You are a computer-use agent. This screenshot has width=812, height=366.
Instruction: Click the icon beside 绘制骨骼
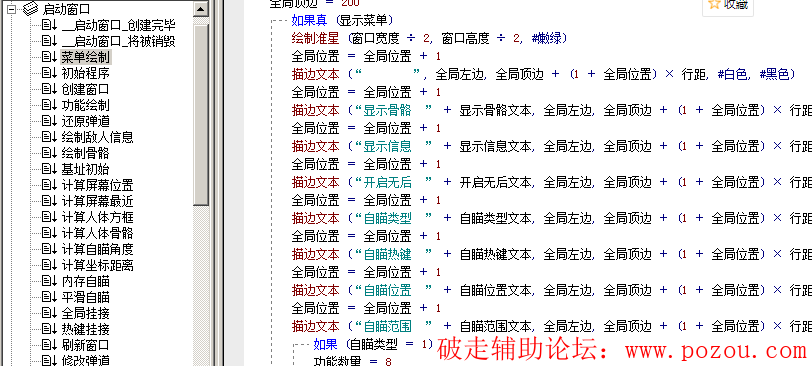click(50, 153)
